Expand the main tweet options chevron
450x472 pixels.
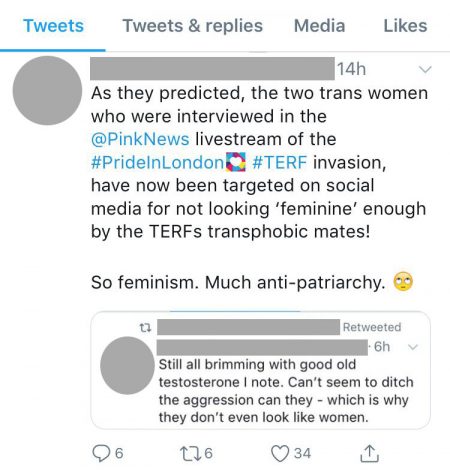tap(425, 69)
